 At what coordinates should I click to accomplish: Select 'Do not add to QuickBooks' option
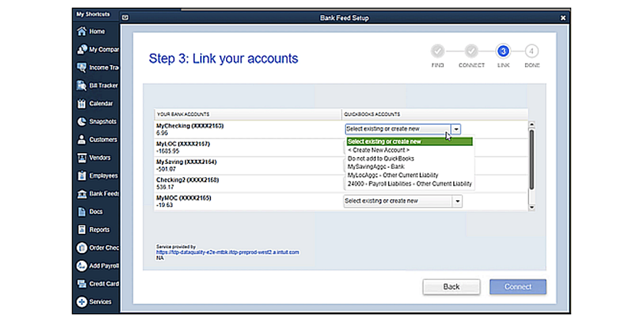(380, 159)
